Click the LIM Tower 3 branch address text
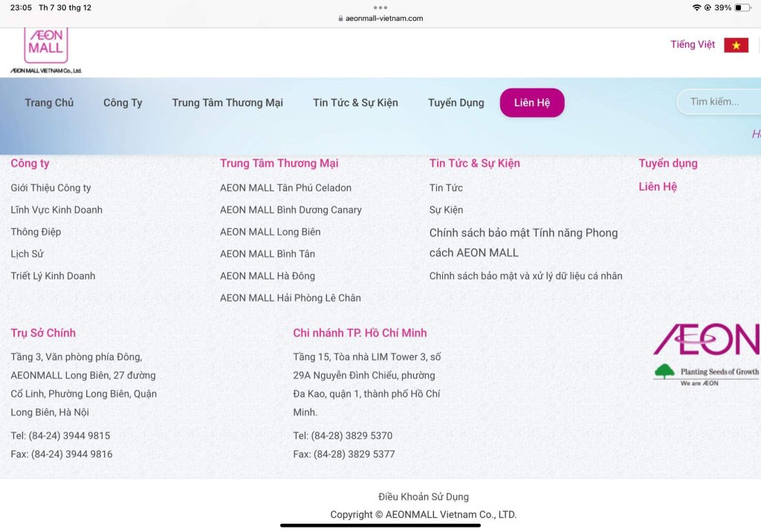 (367, 384)
